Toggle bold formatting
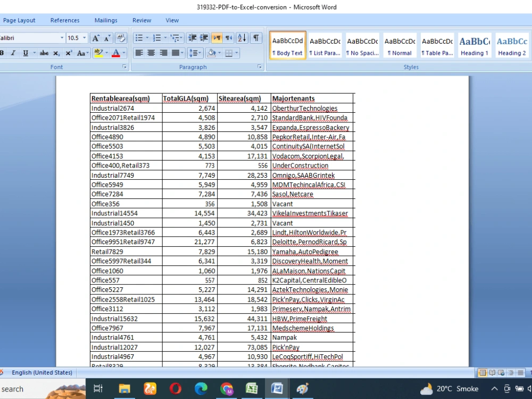This screenshot has height=399, width=532. (x=2, y=53)
